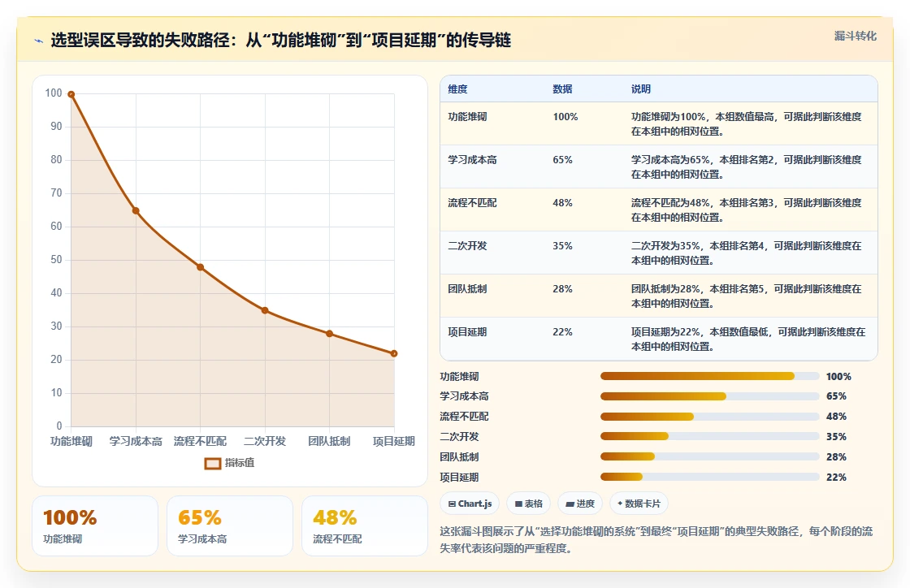Screen dimensions: 910x588
Task: Click the chart data point for 功能堆砌
Action: coord(71,94)
